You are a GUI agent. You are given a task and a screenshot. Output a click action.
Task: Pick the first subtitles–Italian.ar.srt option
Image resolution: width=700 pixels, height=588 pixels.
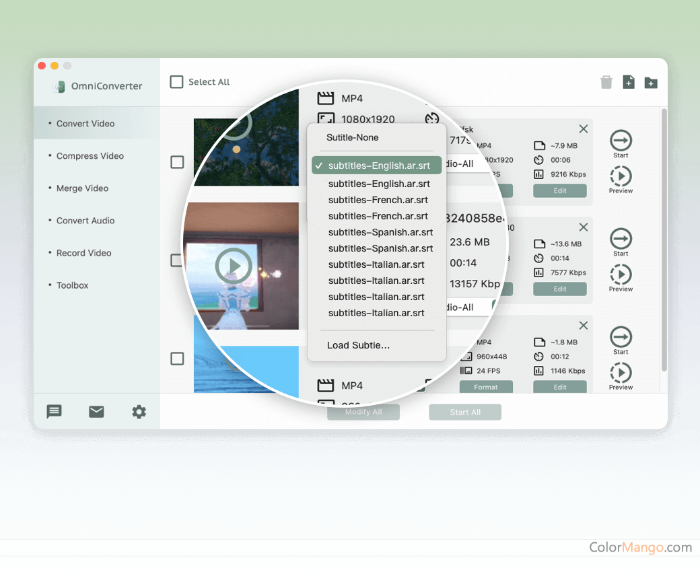(x=376, y=264)
